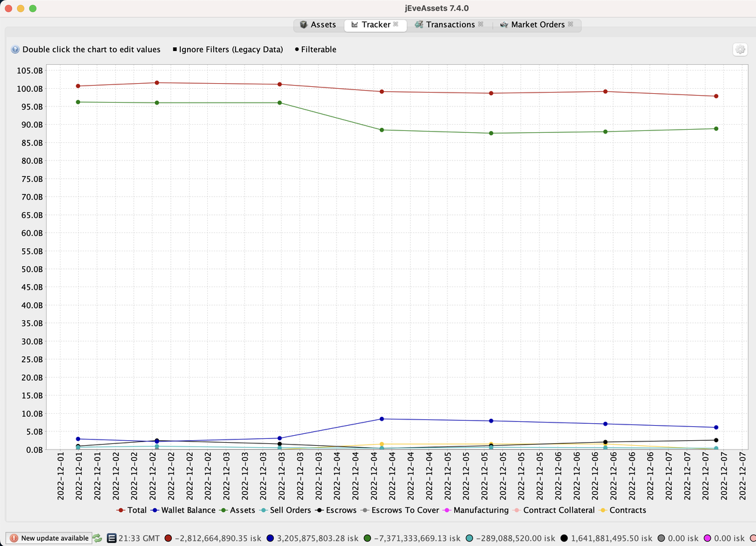Click the Market Orders tab icon

[504, 25]
